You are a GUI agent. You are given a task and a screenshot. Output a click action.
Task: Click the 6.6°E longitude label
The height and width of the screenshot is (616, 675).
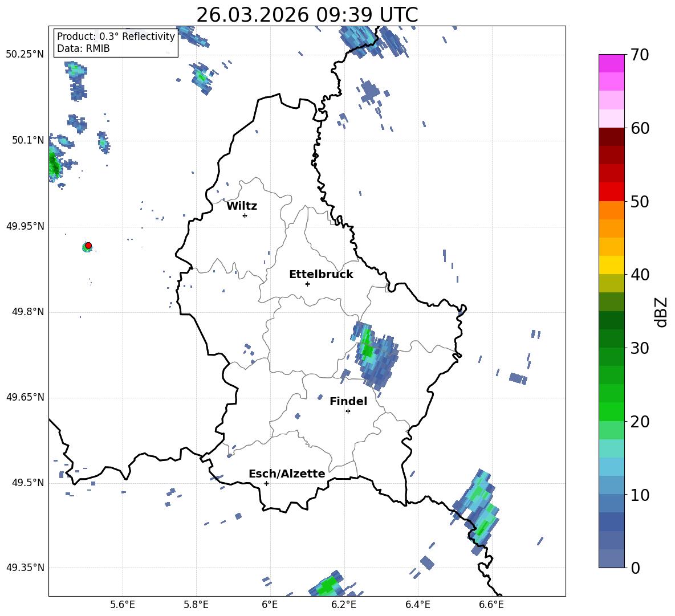click(x=491, y=605)
